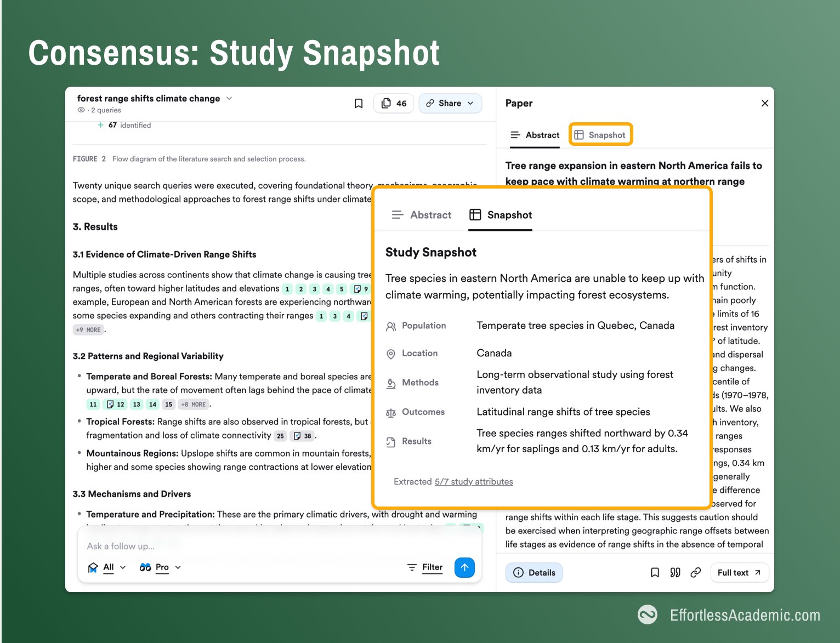This screenshot has width=840, height=643.
Task: Copy the paper link with the chain icon
Action: [x=696, y=572]
